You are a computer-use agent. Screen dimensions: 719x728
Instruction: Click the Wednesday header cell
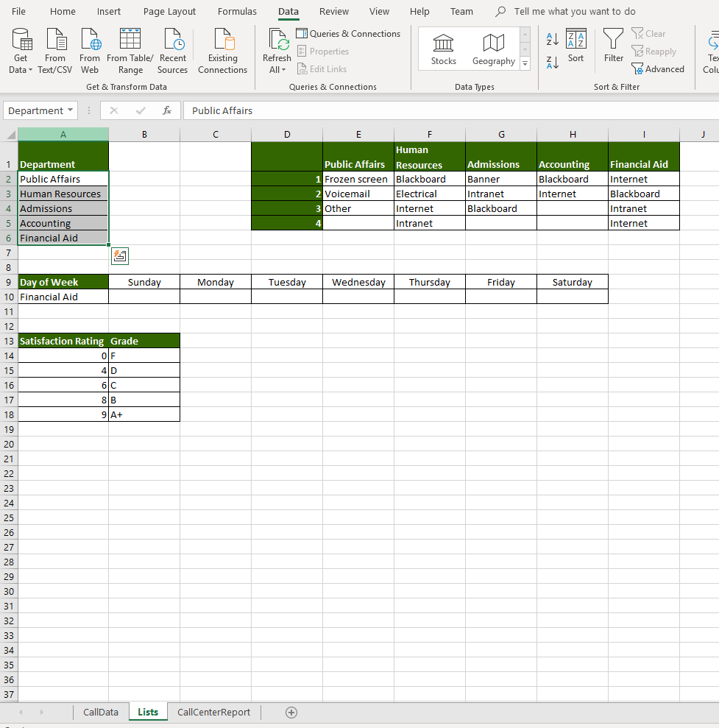pyautogui.click(x=358, y=282)
